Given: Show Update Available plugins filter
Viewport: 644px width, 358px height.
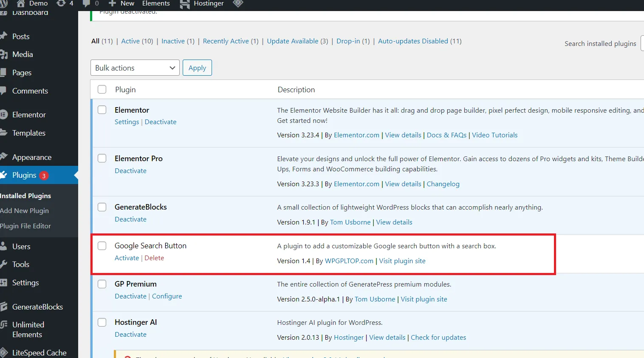Looking at the screenshot, I should 292,41.
